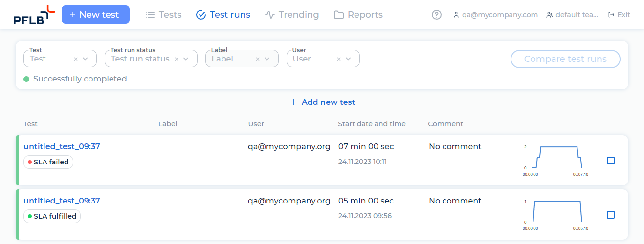Click 07 min 00 sec duration
The image size is (644, 244).
tap(366, 146)
